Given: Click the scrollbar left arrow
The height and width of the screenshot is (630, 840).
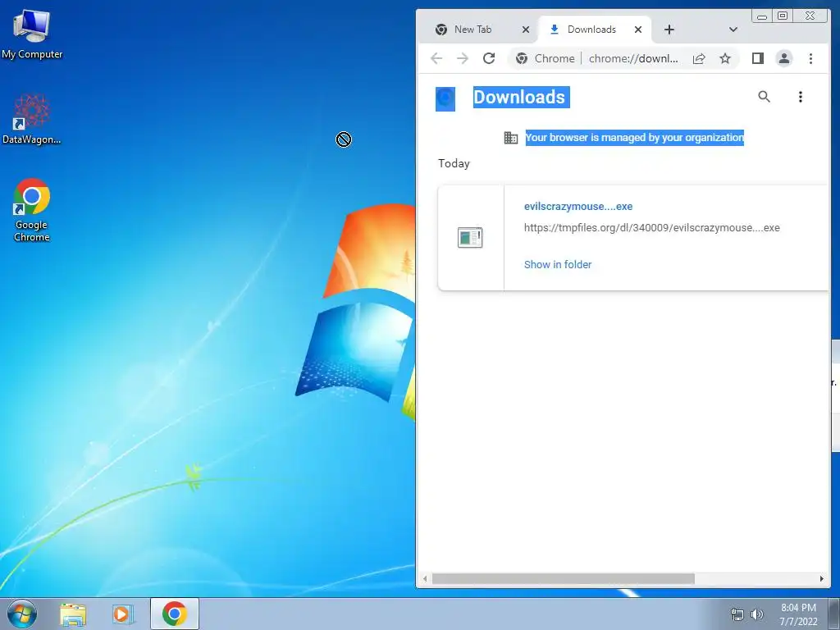Looking at the screenshot, I should pyautogui.click(x=425, y=578).
